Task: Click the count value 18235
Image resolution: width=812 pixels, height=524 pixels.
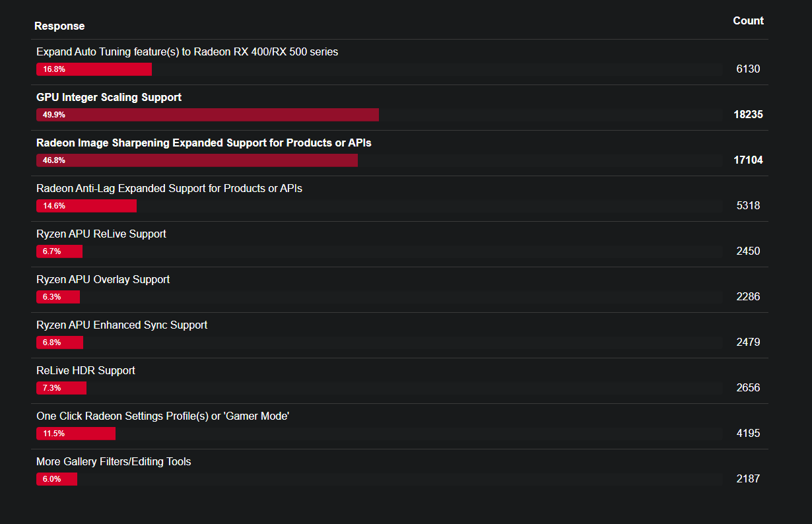Action: point(748,114)
